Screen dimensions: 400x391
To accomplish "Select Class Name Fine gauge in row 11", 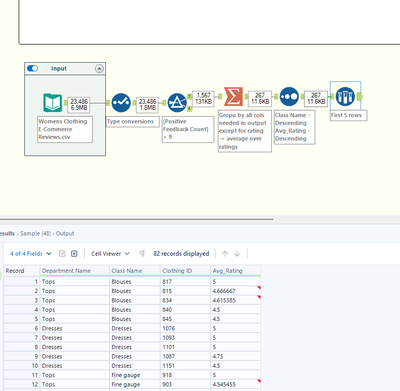I will 135,375.
